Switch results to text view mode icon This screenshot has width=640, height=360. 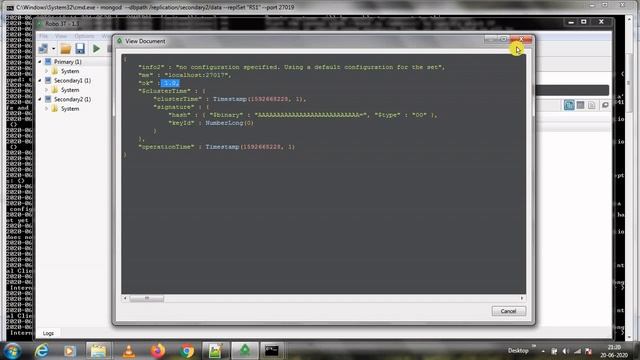[592, 105]
